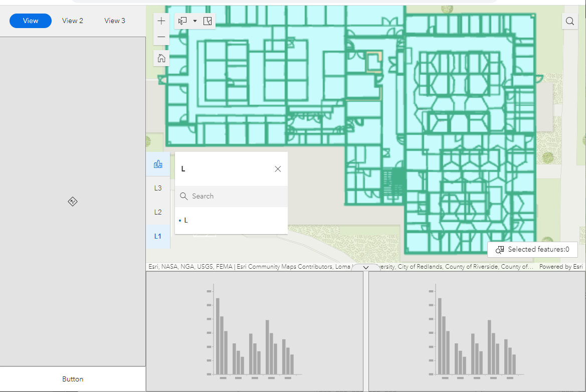Collapse the map panel using the chevron
586x392 pixels.
[365, 267]
